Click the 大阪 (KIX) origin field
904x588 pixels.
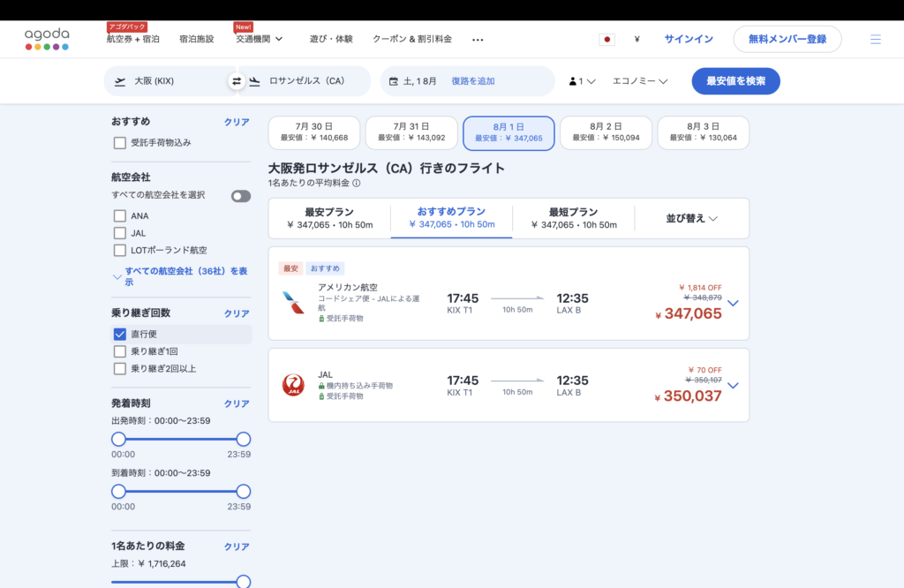click(168, 81)
